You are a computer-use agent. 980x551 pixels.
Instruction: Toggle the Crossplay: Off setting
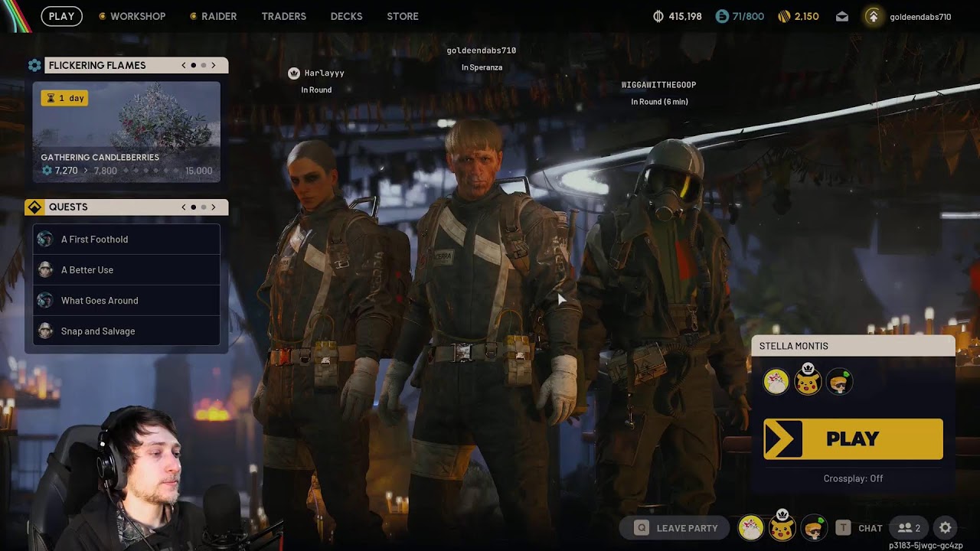[x=853, y=478]
